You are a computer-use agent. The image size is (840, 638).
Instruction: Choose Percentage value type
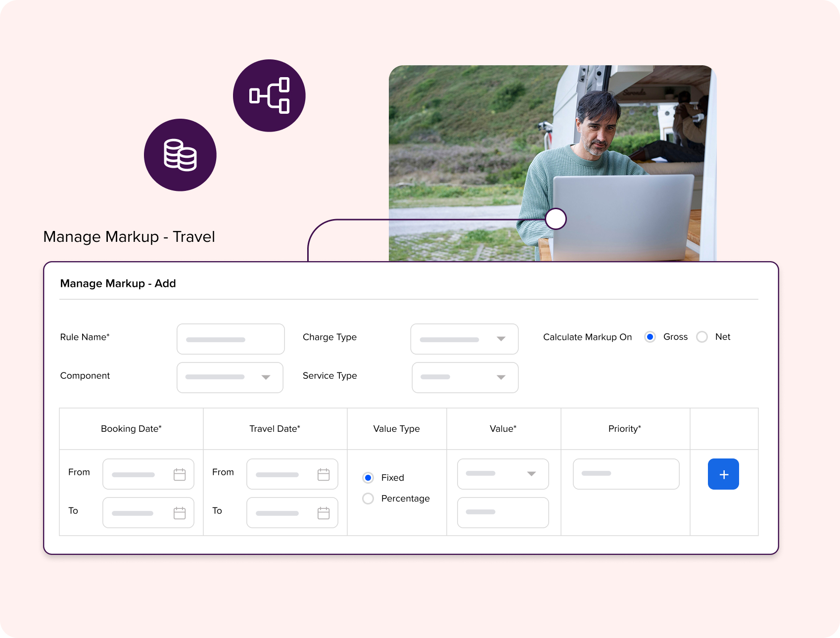[x=368, y=499]
